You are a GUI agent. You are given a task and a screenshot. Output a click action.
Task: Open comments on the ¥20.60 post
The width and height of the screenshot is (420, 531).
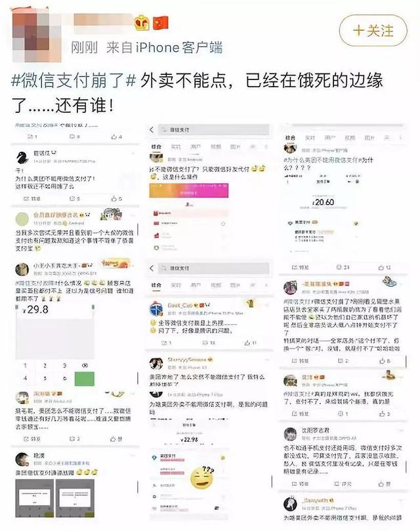(x=343, y=267)
